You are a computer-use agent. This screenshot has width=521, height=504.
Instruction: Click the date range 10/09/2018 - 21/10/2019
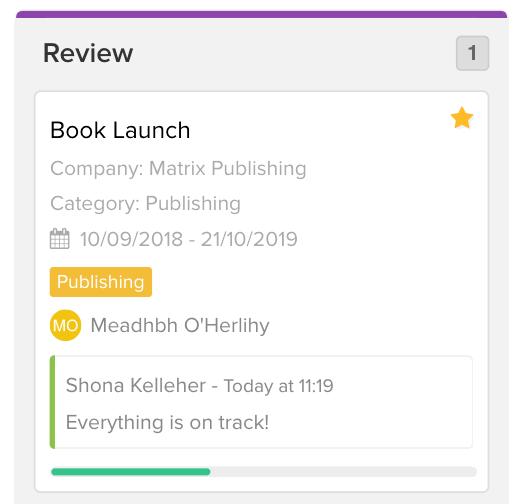tap(189, 239)
